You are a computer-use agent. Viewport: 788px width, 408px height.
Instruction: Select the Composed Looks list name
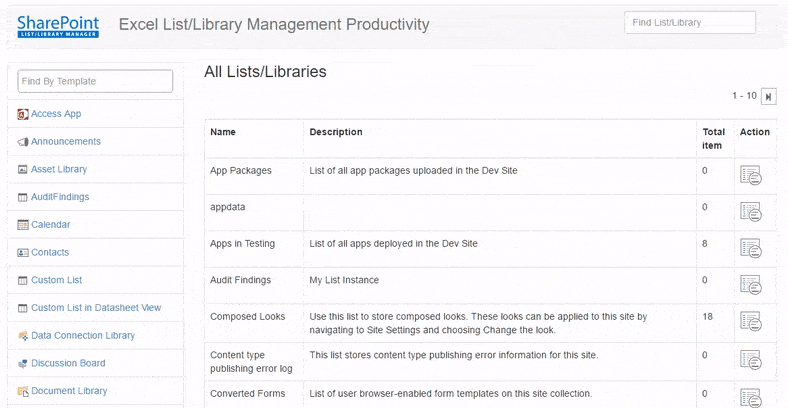click(x=247, y=317)
